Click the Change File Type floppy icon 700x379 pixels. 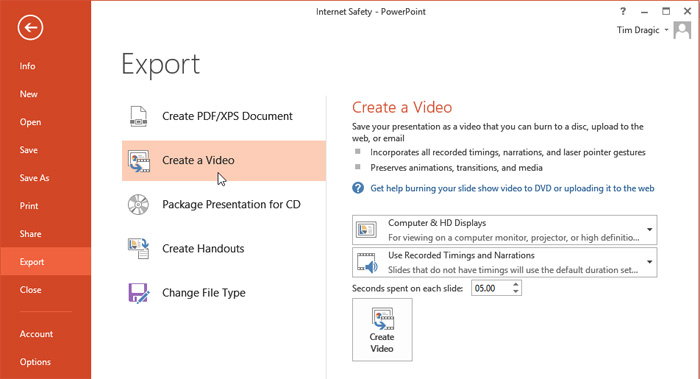(138, 293)
